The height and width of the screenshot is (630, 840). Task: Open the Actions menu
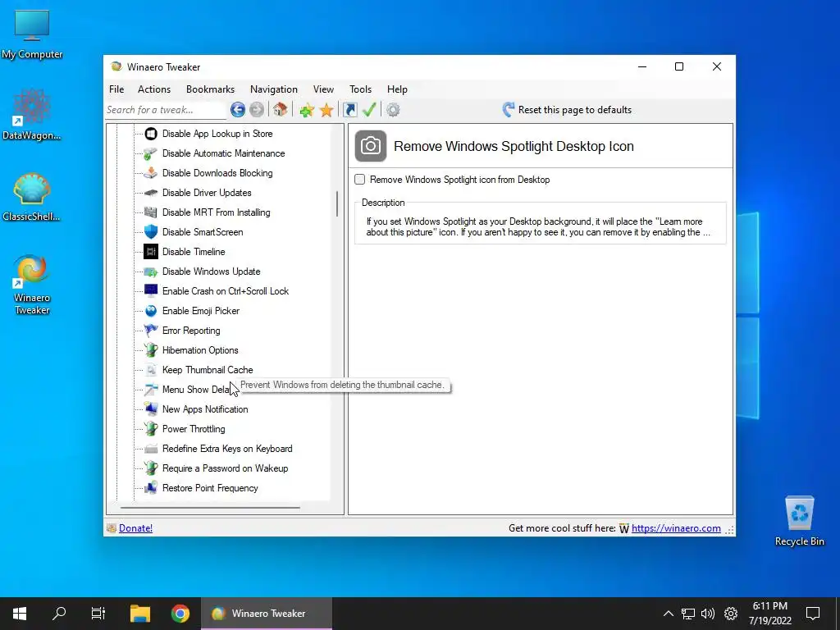click(x=154, y=89)
